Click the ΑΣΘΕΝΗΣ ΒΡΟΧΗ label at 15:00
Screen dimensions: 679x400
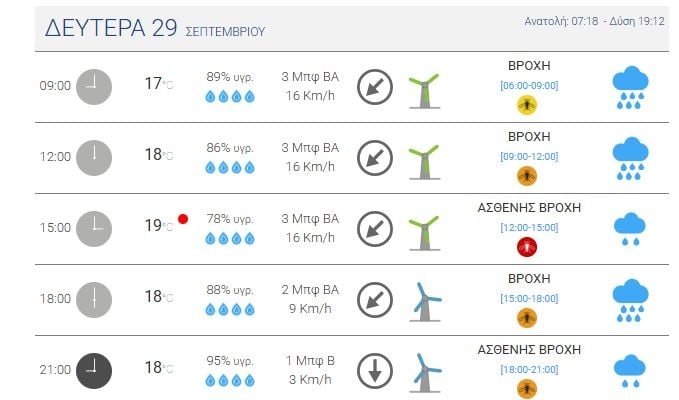pyautogui.click(x=529, y=208)
